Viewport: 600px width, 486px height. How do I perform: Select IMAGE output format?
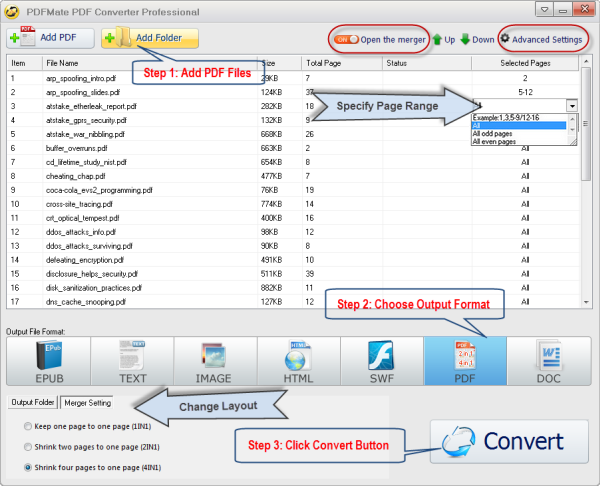coord(216,361)
